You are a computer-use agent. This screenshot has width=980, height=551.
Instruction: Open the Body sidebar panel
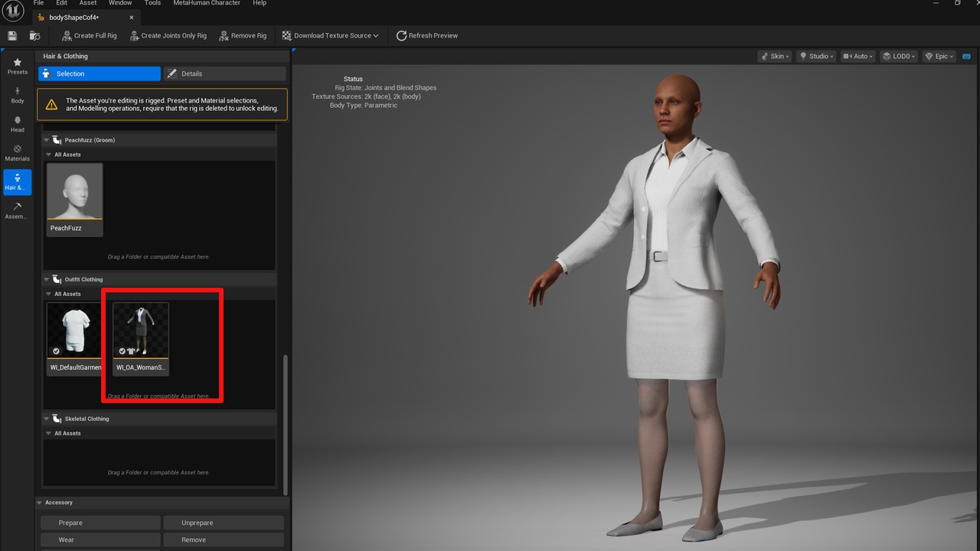pos(17,95)
